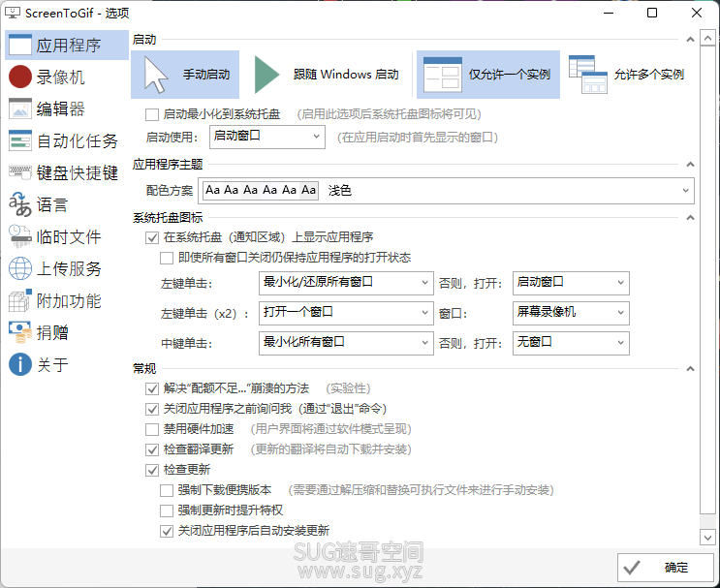Switch to 键盘快捷键 section
This screenshot has height=588, width=720.
coord(67,172)
